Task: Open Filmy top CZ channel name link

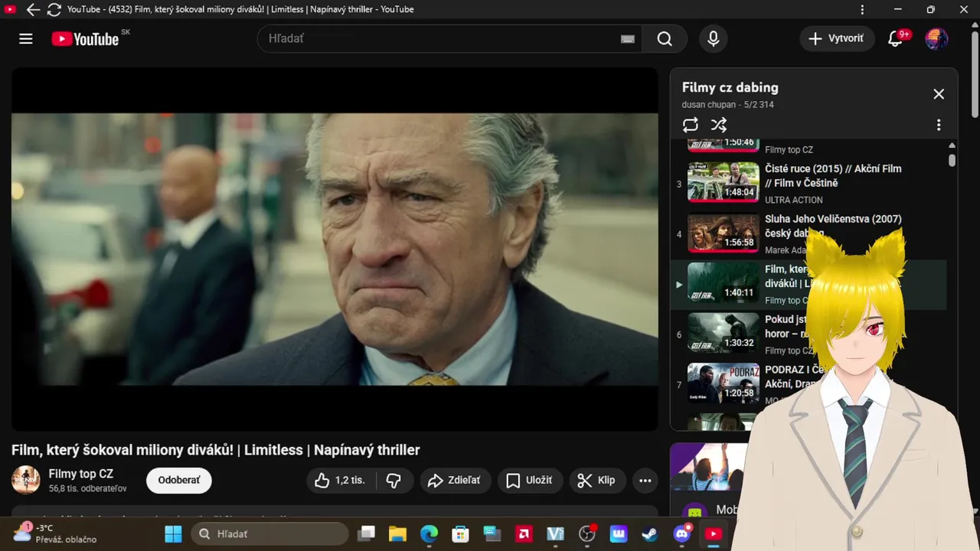Action: [80, 474]
